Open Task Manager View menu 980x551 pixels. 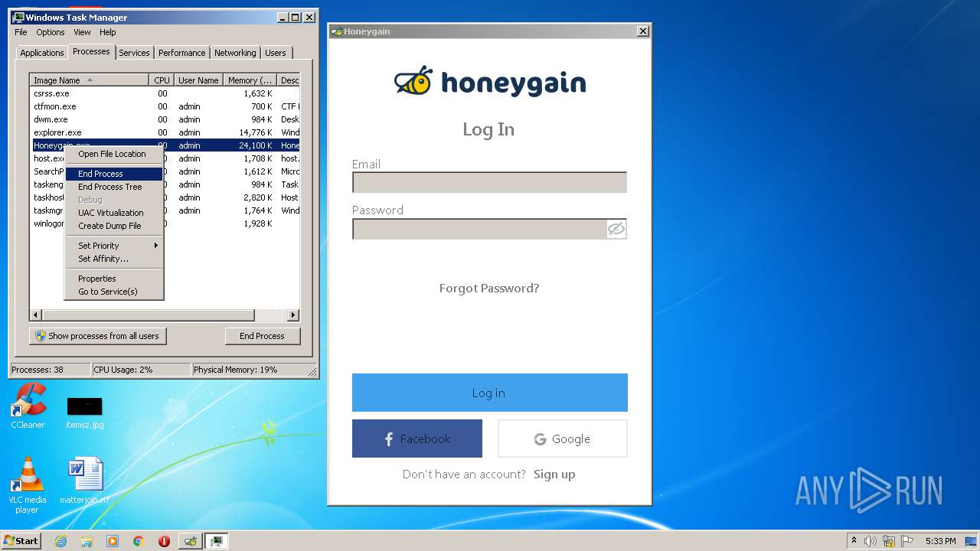click(x=82, y=32)
